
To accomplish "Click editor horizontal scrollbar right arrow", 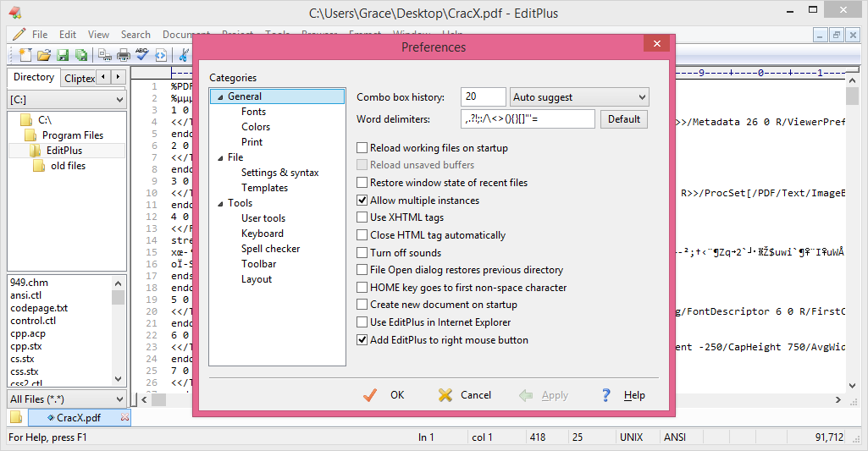I will click(x=838, y=399).
